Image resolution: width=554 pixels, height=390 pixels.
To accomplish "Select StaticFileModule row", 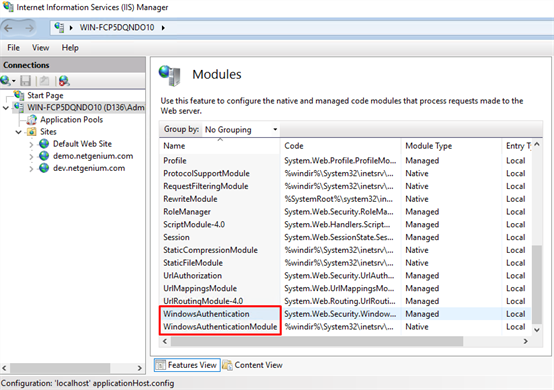I will pyautogui.click(x=345, y=263).
